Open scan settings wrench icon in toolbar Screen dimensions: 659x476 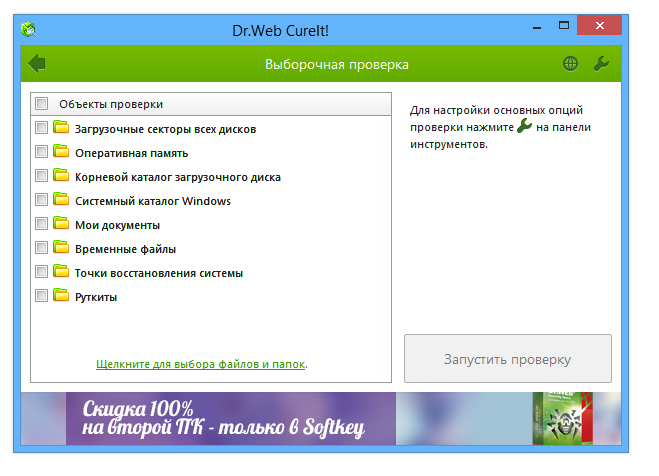click(x=601, y=64)
